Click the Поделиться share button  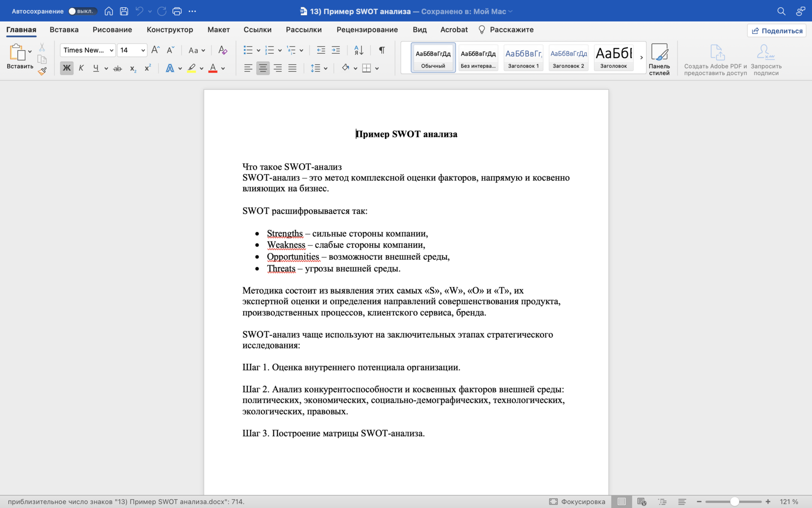[777, 30]
